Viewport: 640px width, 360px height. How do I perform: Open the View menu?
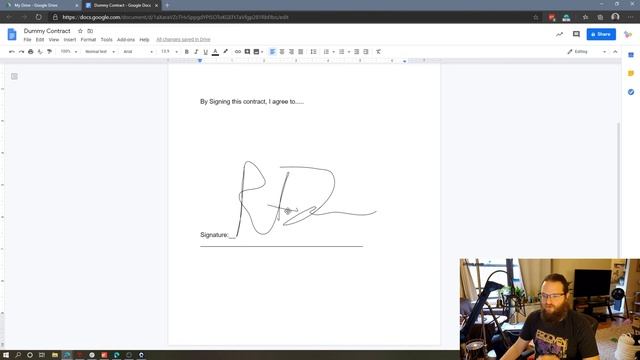pos(54,40)
